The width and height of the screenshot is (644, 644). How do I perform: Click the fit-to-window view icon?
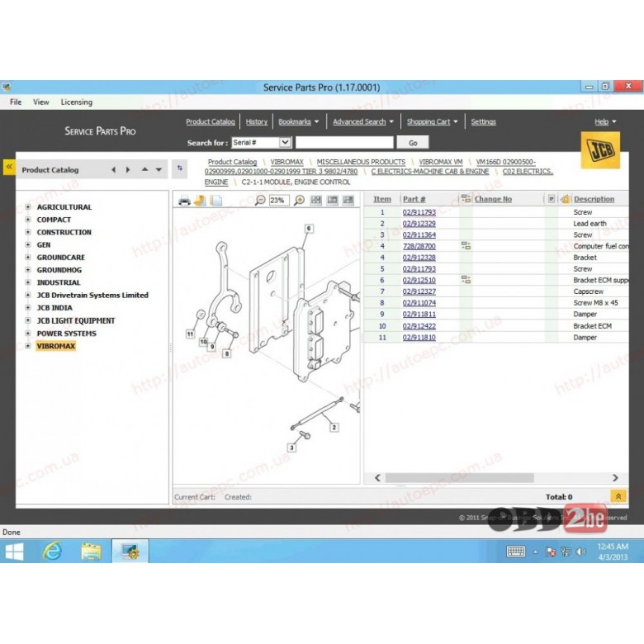pos(316,200)
